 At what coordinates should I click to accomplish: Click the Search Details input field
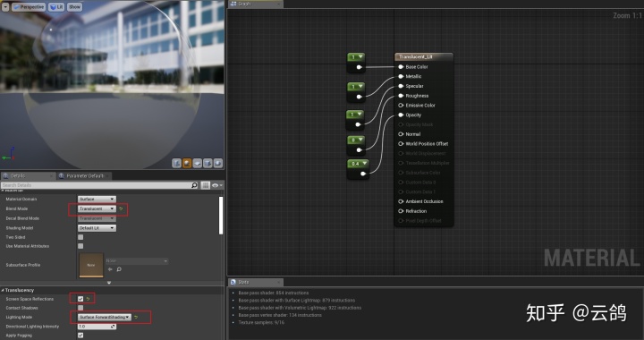(x=100, y=185)
